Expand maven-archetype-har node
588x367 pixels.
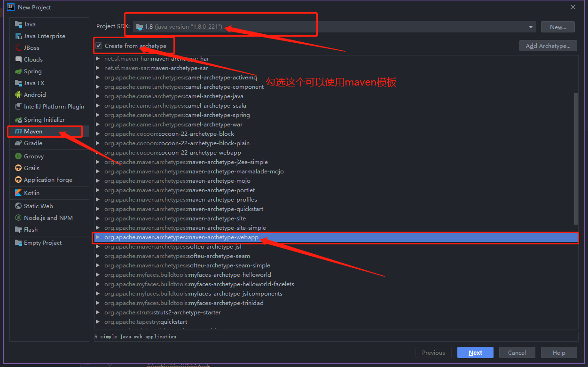98,59
